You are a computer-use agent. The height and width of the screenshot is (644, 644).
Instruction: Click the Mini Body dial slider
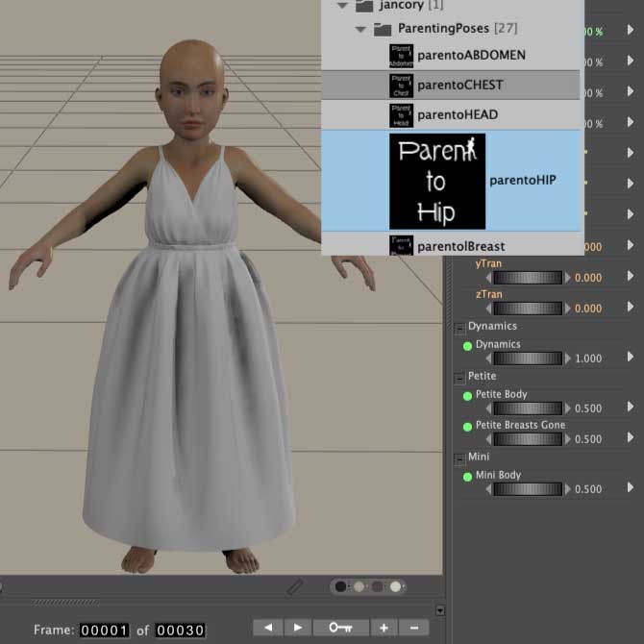[x=527, y=489]
